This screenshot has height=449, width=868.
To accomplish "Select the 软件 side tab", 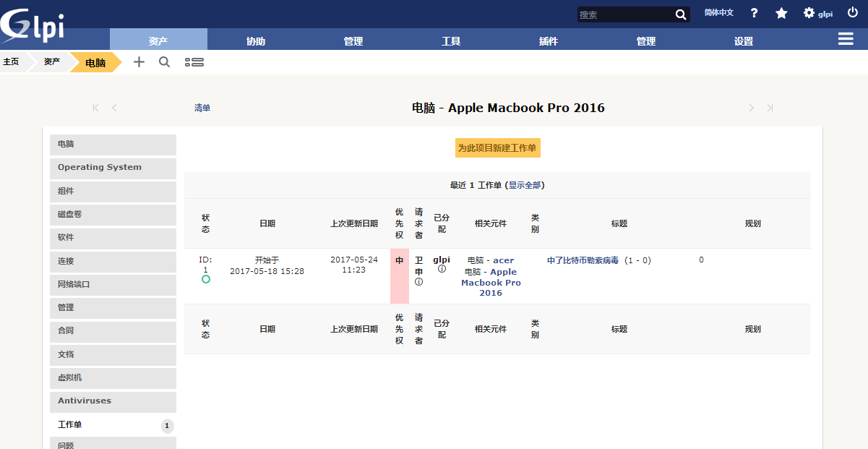I will pyautogui.click(x=113, y=238).
